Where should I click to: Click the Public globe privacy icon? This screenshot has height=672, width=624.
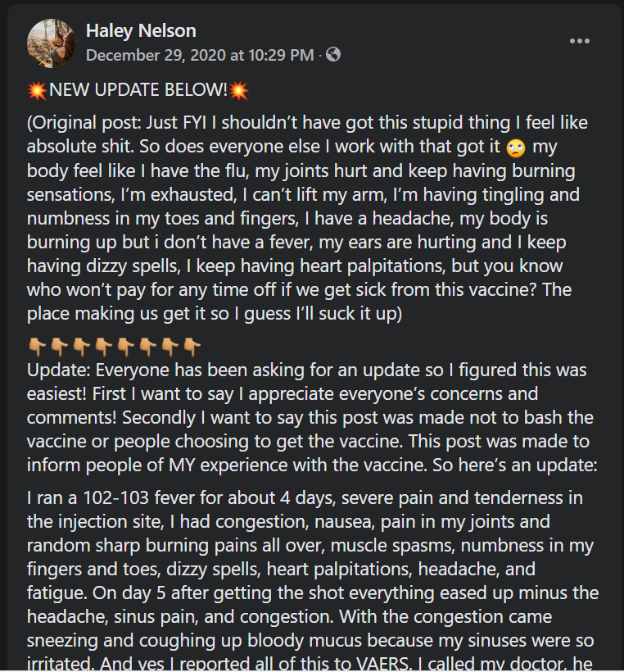click(333, 54)
